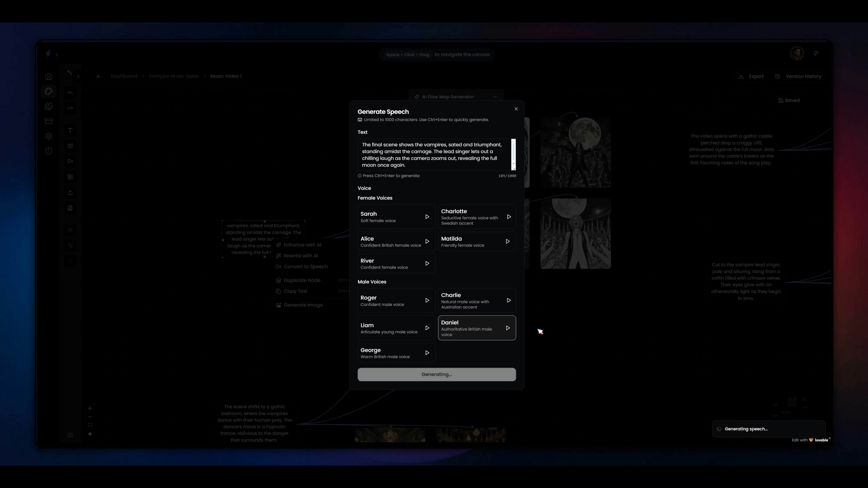Select Rewrite with AI menu entry
This screenshot has height=488, width=868.
(x=301, y=256)
